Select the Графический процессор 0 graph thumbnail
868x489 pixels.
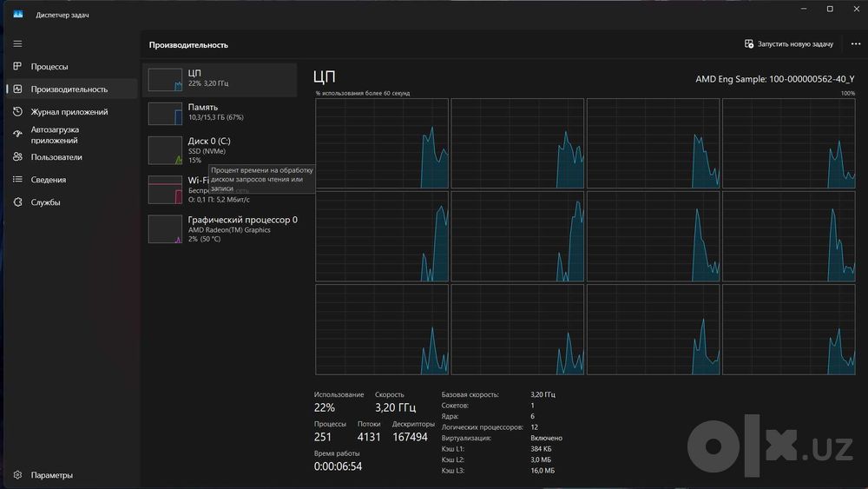[165, 229]
